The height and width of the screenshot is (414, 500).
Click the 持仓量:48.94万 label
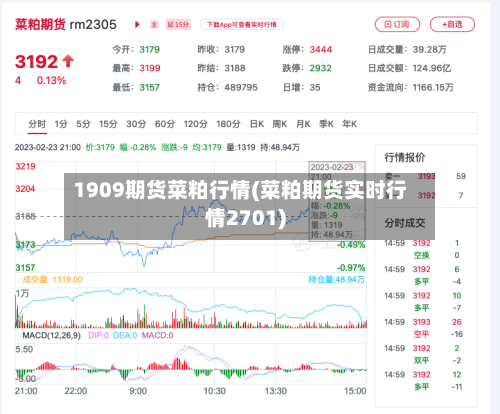(336, 279)
